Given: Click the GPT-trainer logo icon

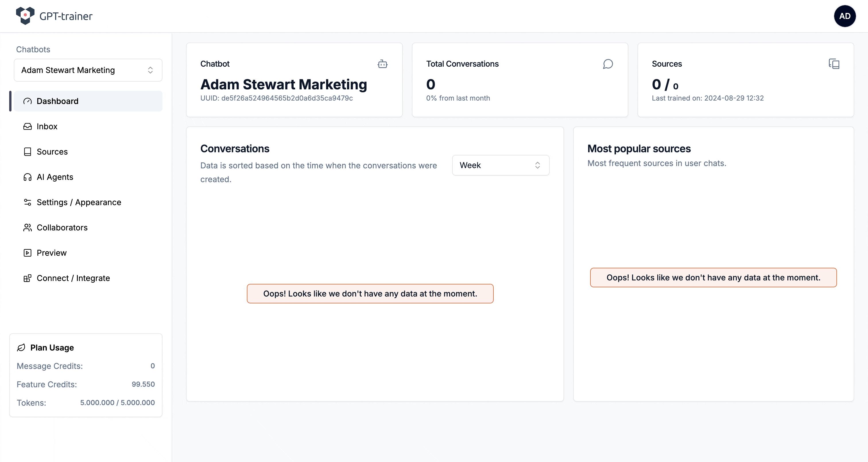Looking at the screenshot, I should coord(25,16).
